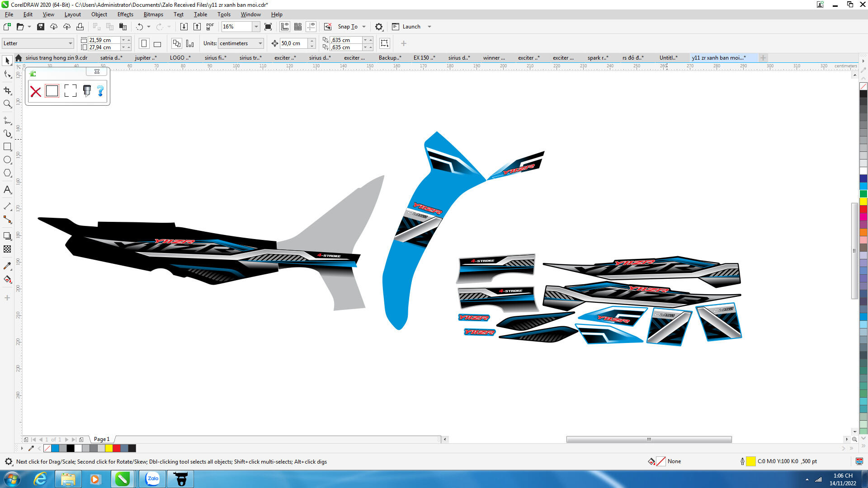This screenshot has width=868, height=488.
Task: Select the Ellipse tool
Action: [7, 160]
